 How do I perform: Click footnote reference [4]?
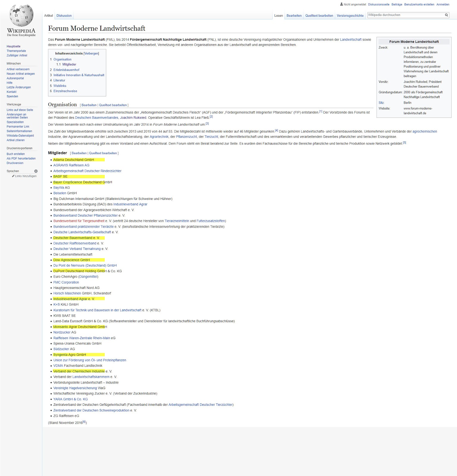click(276, 130)
